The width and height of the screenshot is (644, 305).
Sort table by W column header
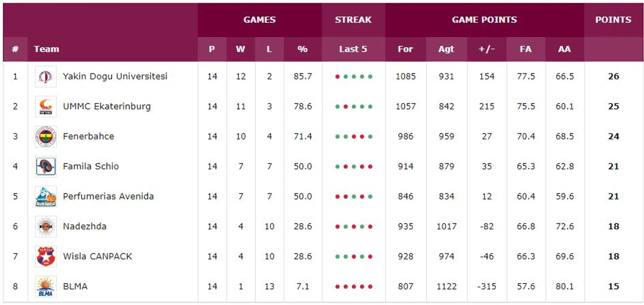240,49
